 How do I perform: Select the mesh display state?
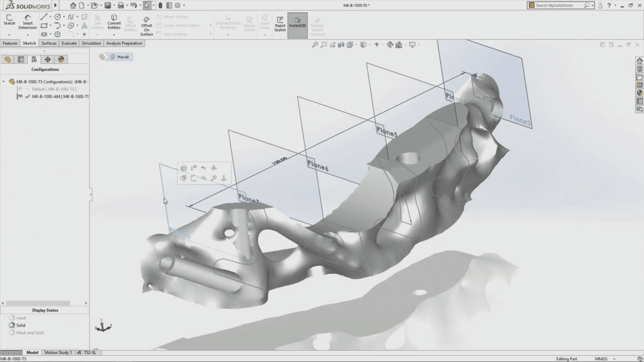pyautogui.click(x=18, y=318)
